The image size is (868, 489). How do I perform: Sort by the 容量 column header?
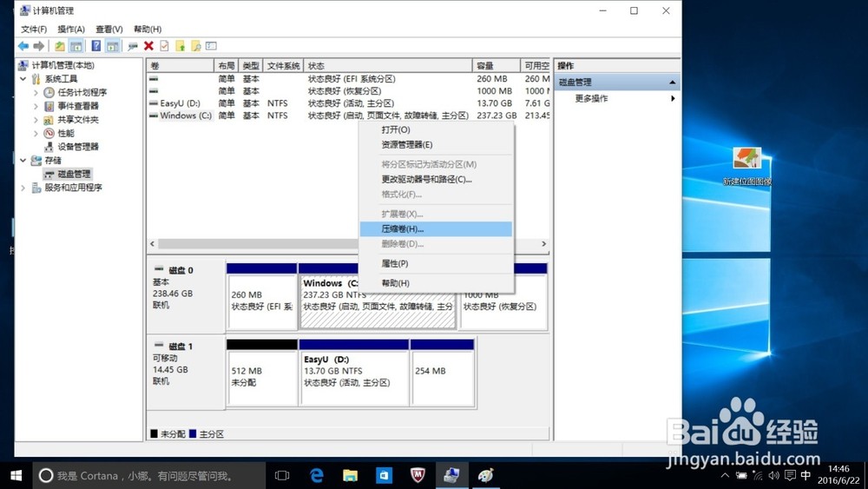(496, 65)
